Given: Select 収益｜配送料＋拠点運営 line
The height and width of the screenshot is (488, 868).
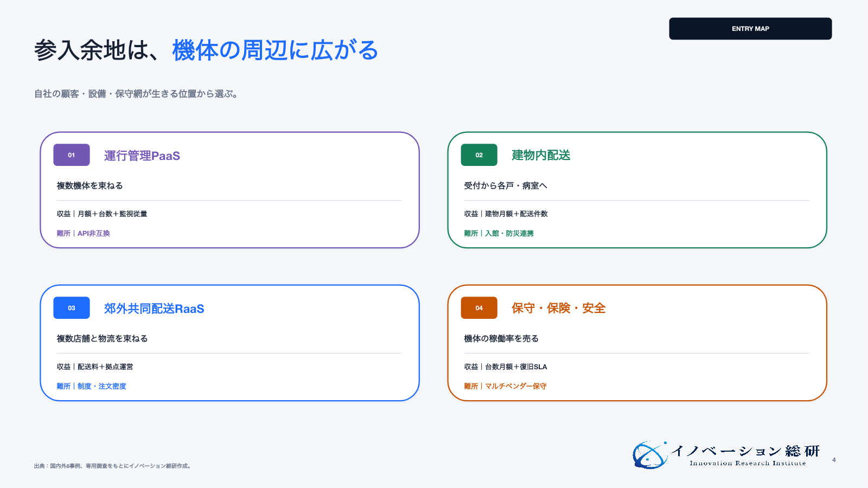Looking at the screenshot, I should click(x=95, y=367).
